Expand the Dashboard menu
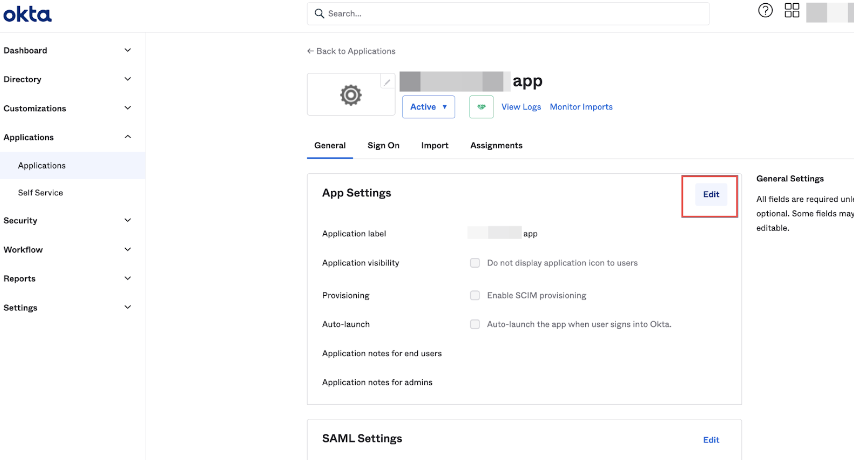The height and width of the screenshot is (460, 854). pyautogui.click(x=67, y=50)
